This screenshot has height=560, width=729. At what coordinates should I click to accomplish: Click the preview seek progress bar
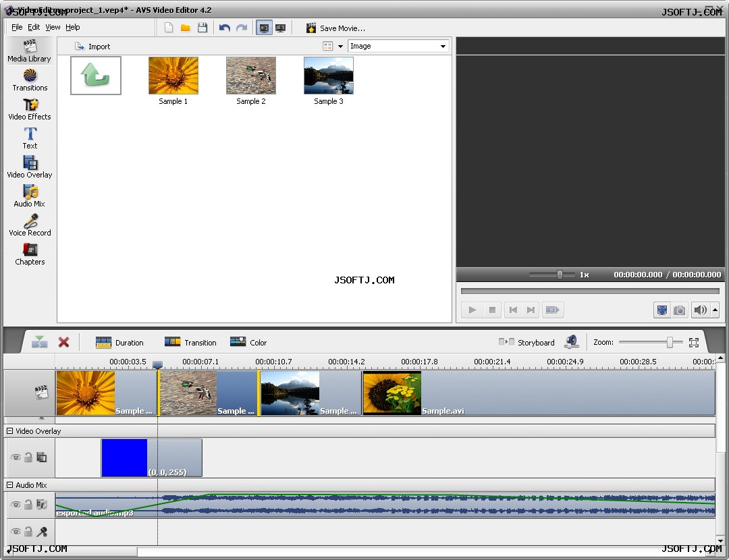(x=590, y=291)
